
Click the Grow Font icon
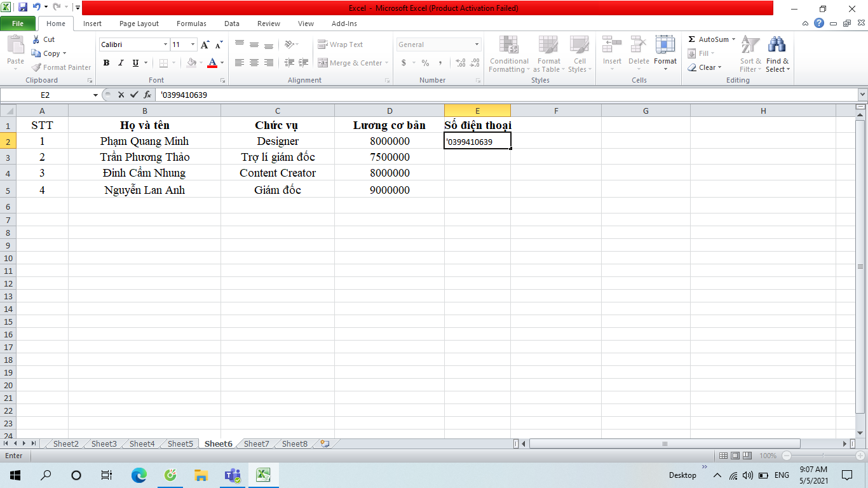(x=205, y=44)
